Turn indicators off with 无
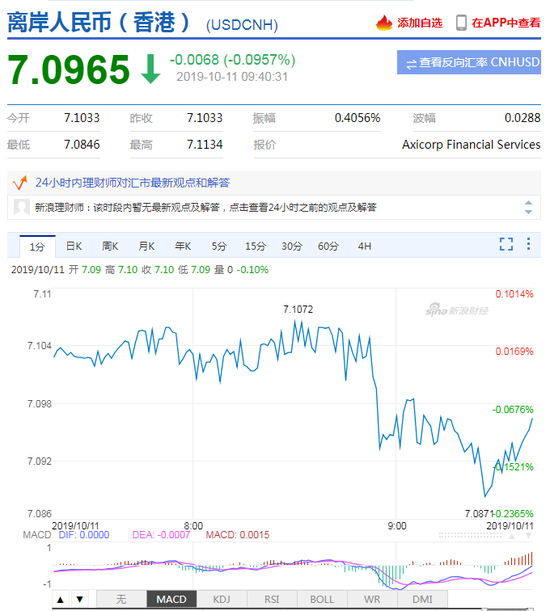Image resolution: width=550 pixels, height=611 pixels. 121,599
